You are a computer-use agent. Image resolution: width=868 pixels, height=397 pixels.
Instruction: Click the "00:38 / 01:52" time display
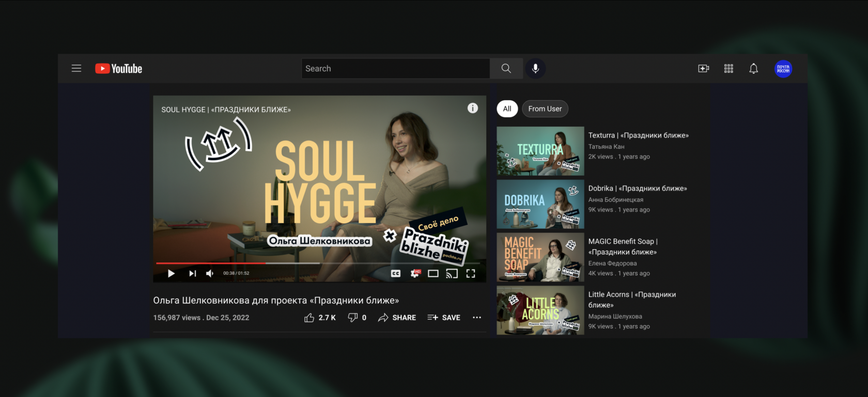pos(236,273)
